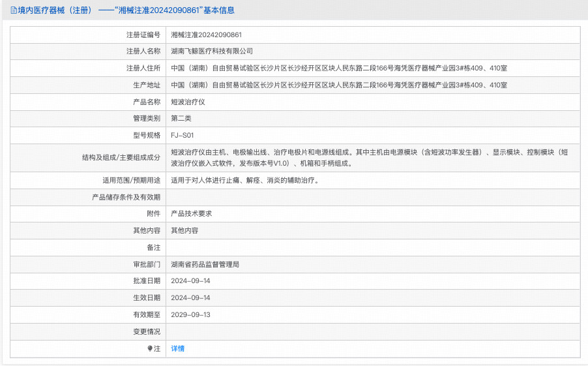Click the 变更情况 row label
Image resolution: width=588 pixels, height=366 pixels.
coord(146,331)
